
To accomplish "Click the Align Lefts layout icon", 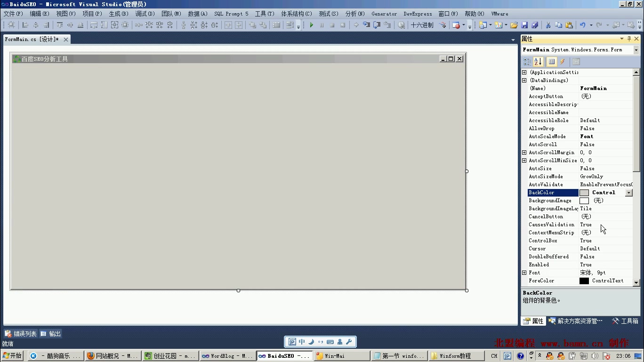I will click(25, 25).
